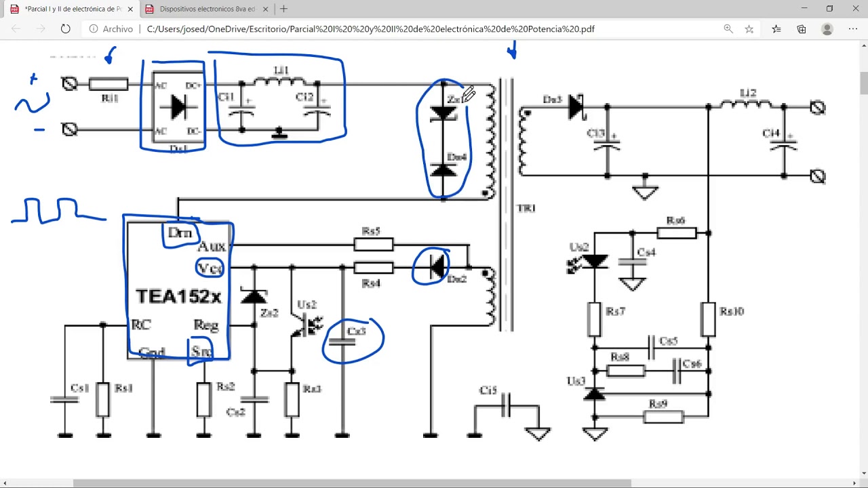Click the Rs5 resistor label
This screenshot has height=488, width=868.
[370, 231]
